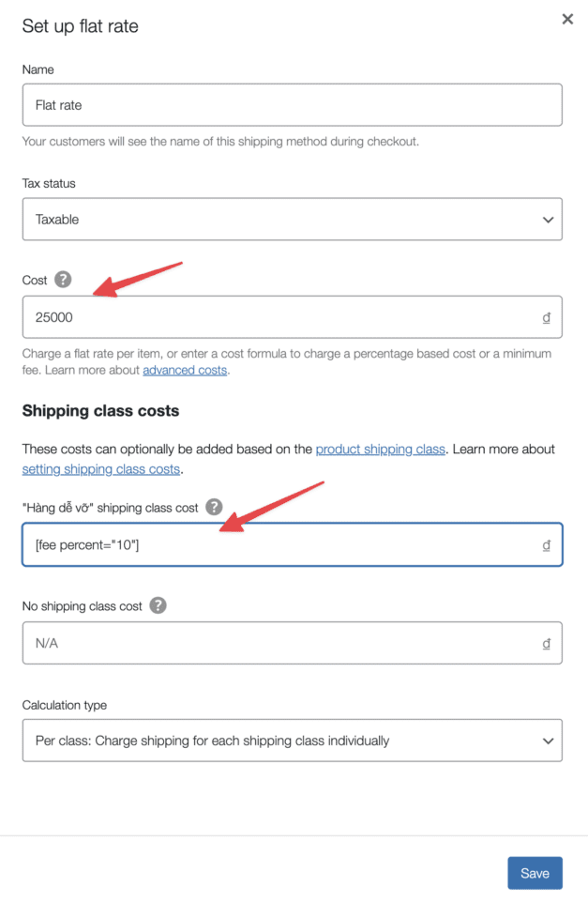Click the Calculation type label
588x901 pixels.
65,705
